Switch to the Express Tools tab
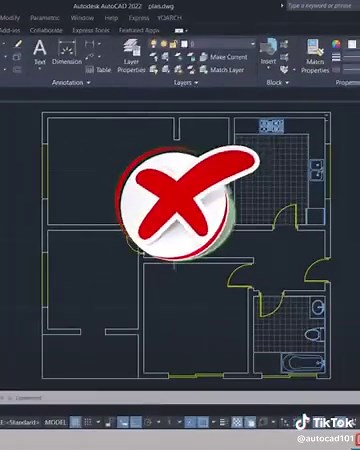The image size is (360, 450). pyautogui.click(x=91, y=30)
